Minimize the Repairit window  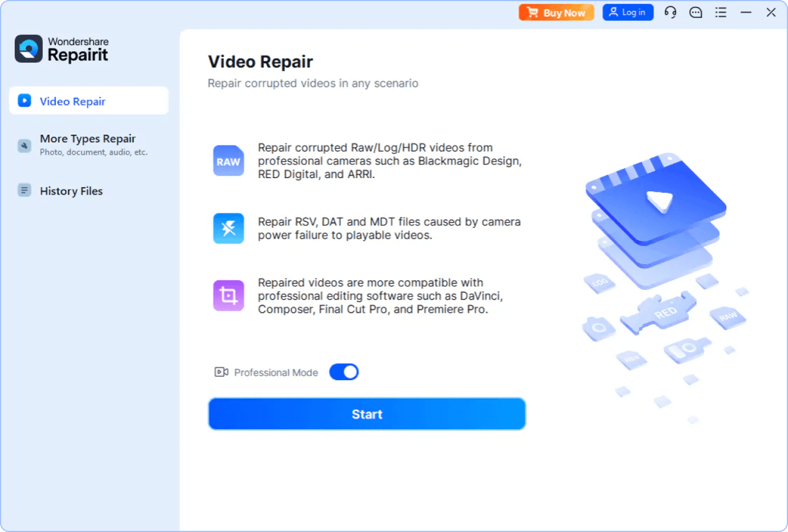746,12
